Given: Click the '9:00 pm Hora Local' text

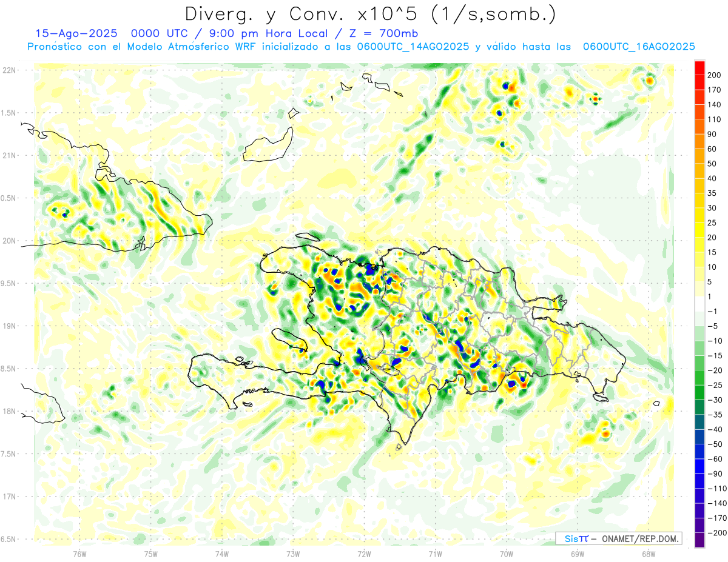Looking at the screenshot, I should (x=269, y=33).
